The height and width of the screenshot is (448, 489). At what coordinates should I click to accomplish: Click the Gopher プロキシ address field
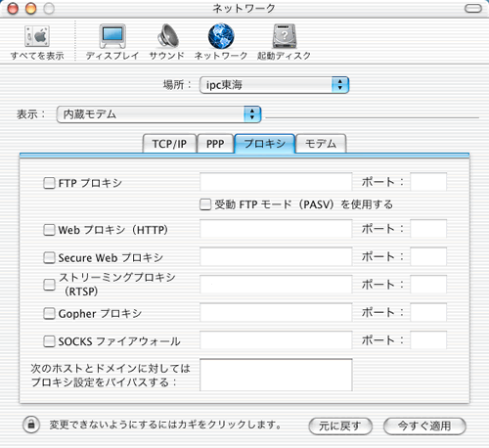coord(276,312)
